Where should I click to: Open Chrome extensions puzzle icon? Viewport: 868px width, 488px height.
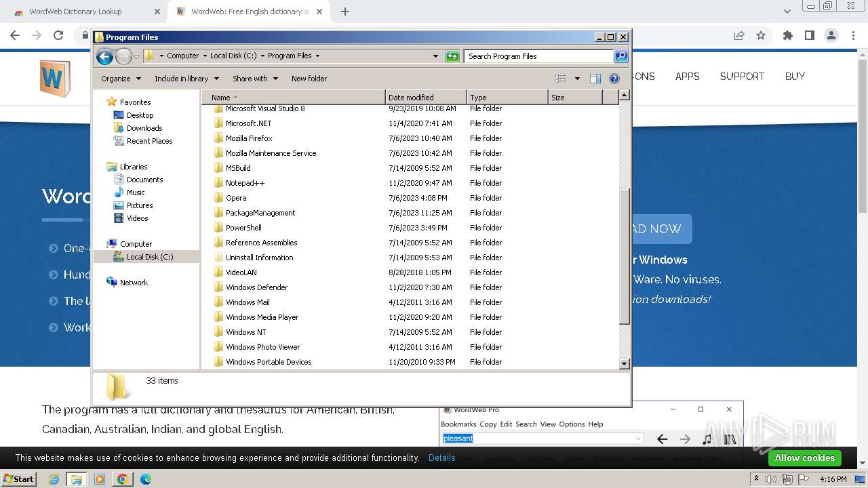[787, 35]
